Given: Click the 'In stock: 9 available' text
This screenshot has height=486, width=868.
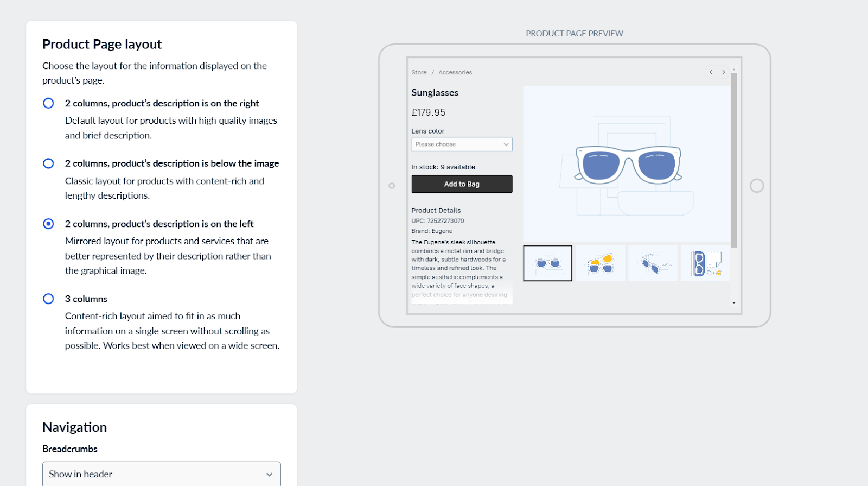Looking at the screenshot, I should pos(443,167).
